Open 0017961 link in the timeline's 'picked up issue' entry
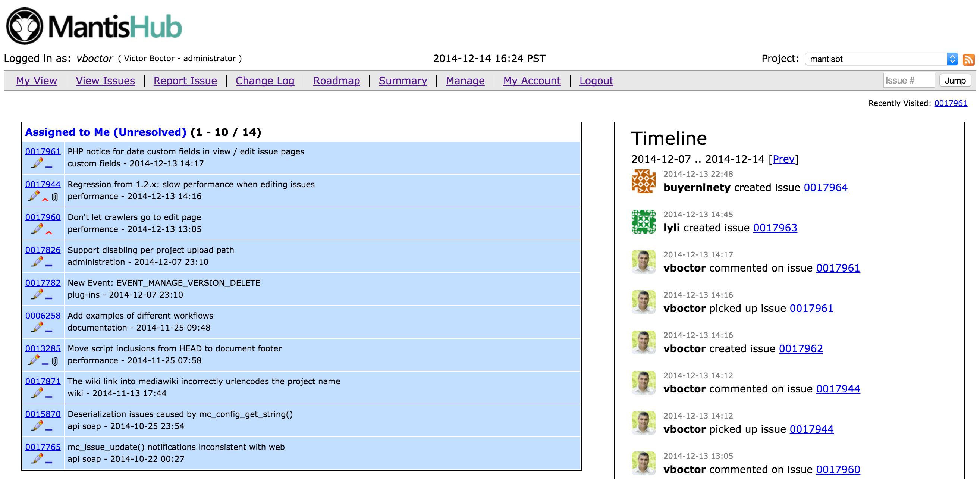Viewport: 980px width, 479px height. pos(811,308)
